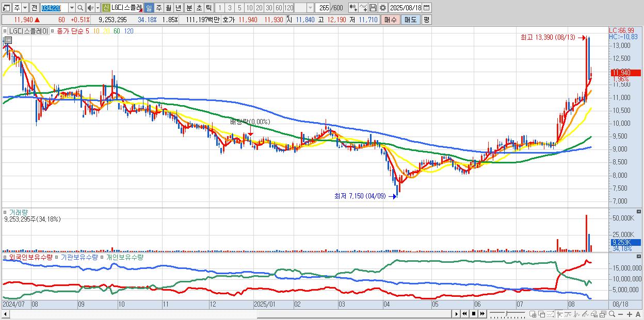Click the volume pane corner button
Image resolution: width=644 pixels, height=320 pixels.
pos(640,212)
